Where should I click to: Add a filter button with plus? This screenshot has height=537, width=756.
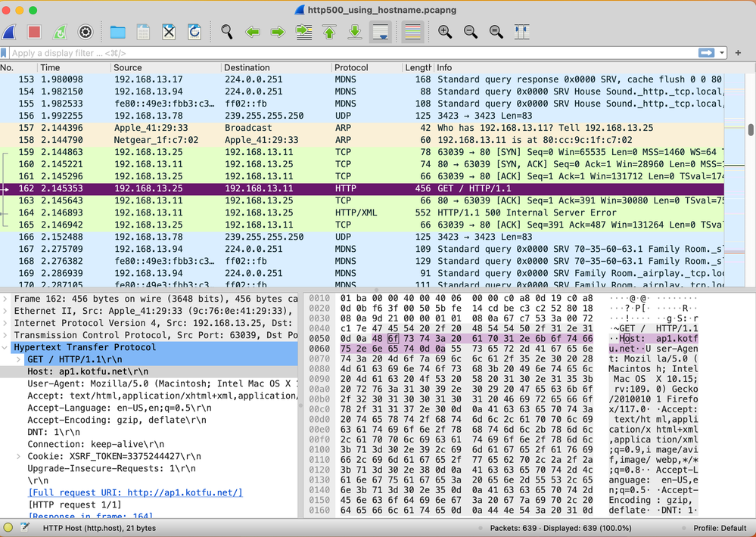coord(738,53)
